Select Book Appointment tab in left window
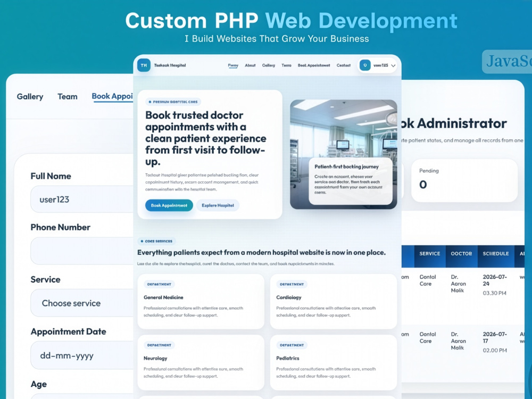This screenshot has width=532, height=399. point(112,96)
